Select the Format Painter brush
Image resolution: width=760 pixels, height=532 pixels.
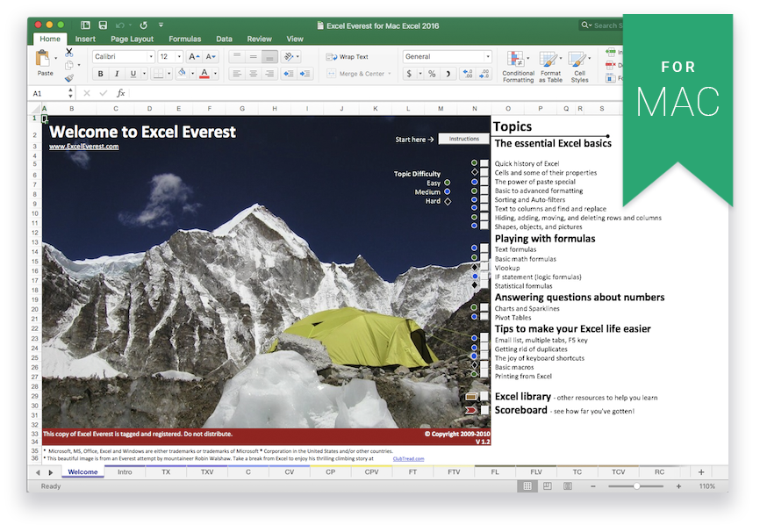coord(69,77)
